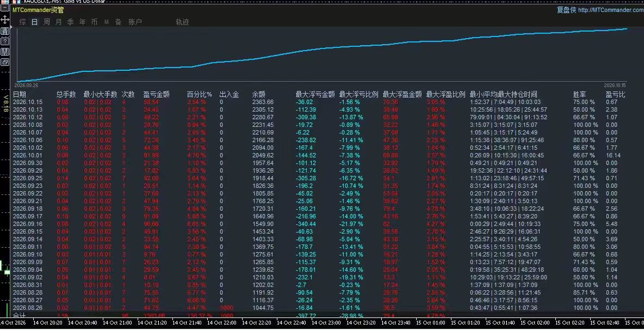
Task: Switch to the 综 summary tab
Action: click(23, 22)
